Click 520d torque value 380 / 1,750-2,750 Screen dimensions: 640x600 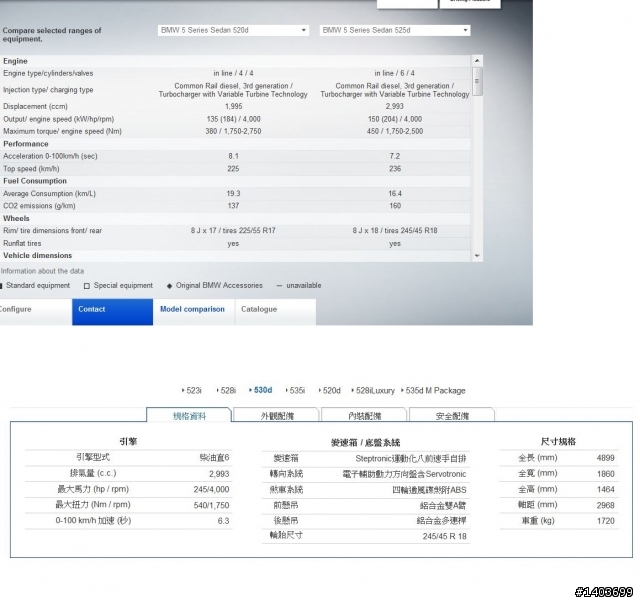[x=233, y=131]
